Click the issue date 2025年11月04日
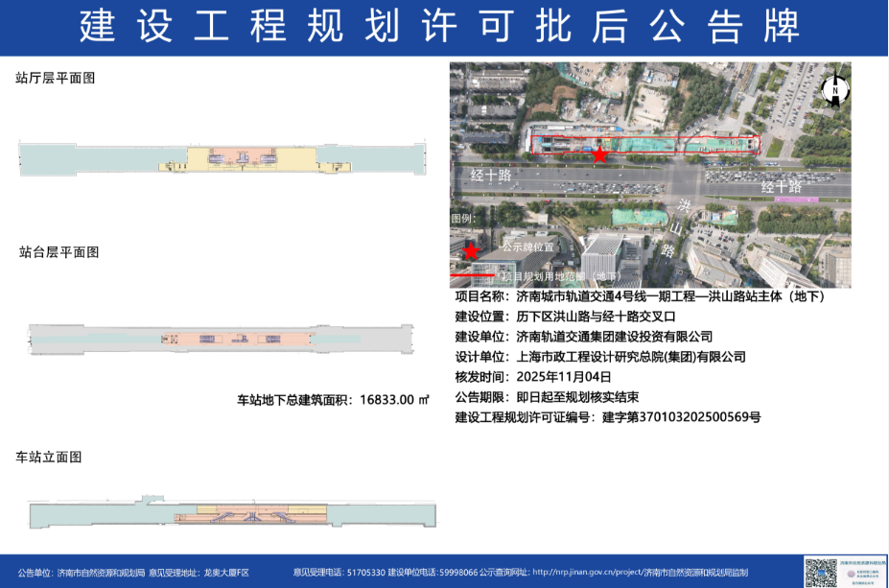Screen dimensions: 889x588 [564, 377]
